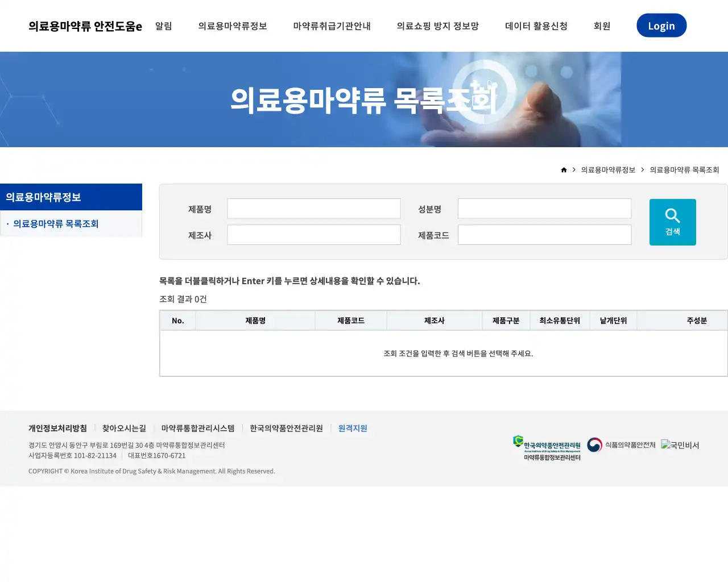Open the 마약류취급기관안내 menu
This screenshot has height=582, width=728.
[x=332, y=26]
